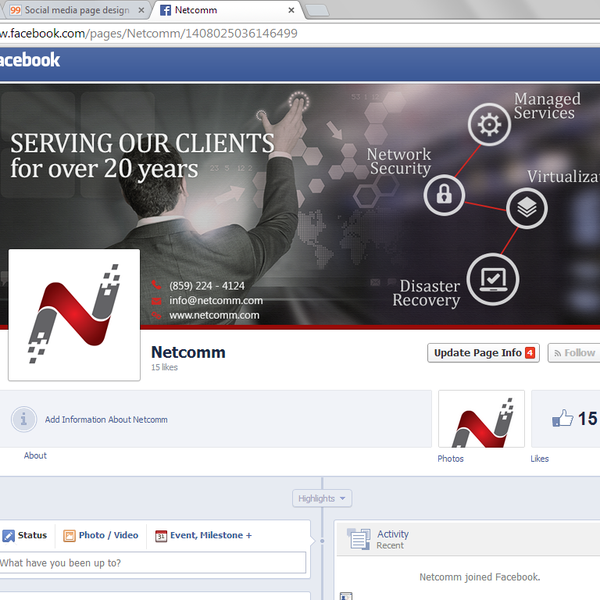Select the Event, Milestone + tab

[x=204, y=535]
